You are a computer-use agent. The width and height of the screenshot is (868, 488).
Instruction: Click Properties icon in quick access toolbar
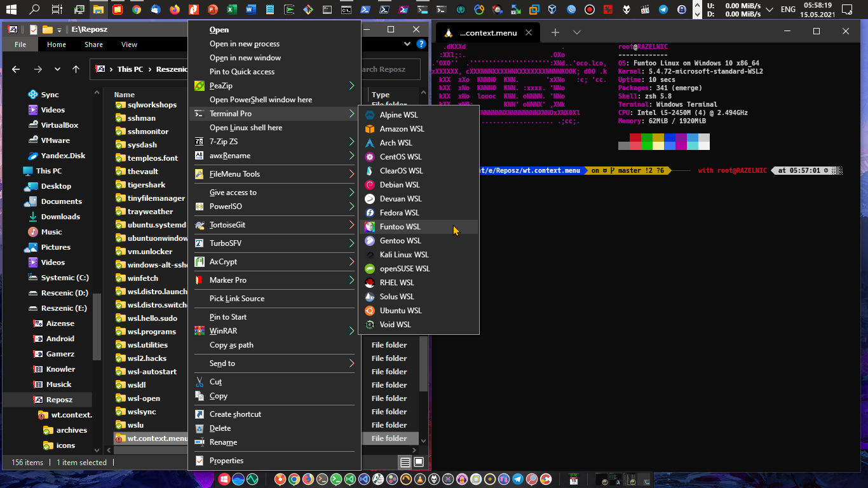coord(34,29)
